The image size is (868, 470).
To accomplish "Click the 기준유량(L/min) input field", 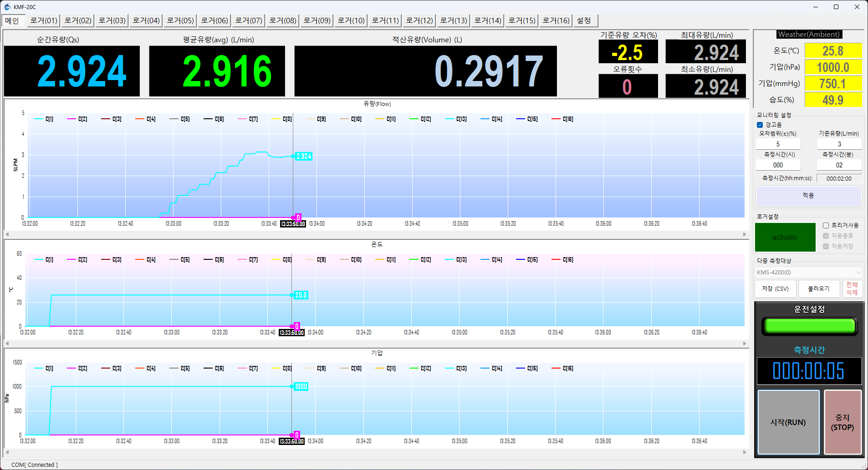I will (x=839, y=144).
